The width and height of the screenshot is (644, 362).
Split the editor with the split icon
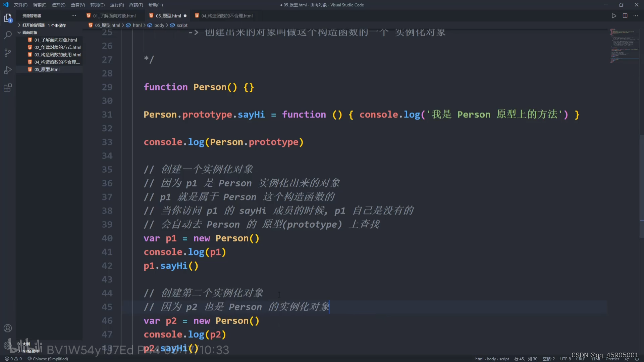[625, 15]
